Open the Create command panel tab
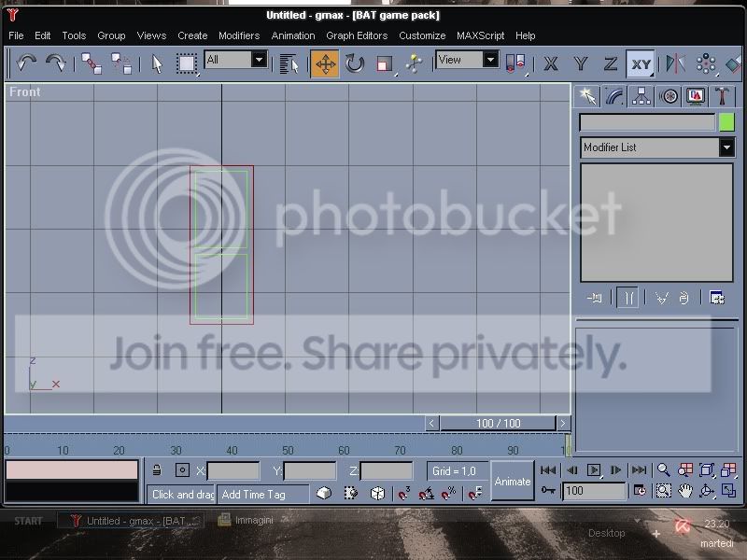The image size is (747, 560). click(587, 96)
